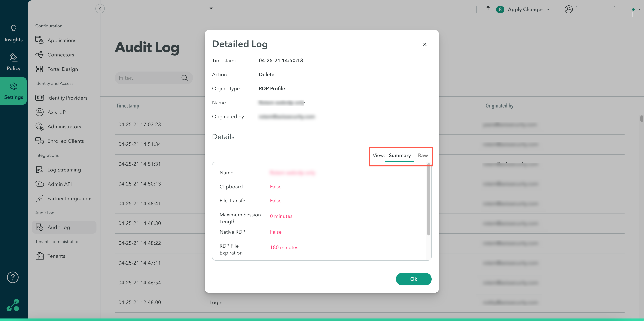Open the top header dropdown caret

pos(211,8)
